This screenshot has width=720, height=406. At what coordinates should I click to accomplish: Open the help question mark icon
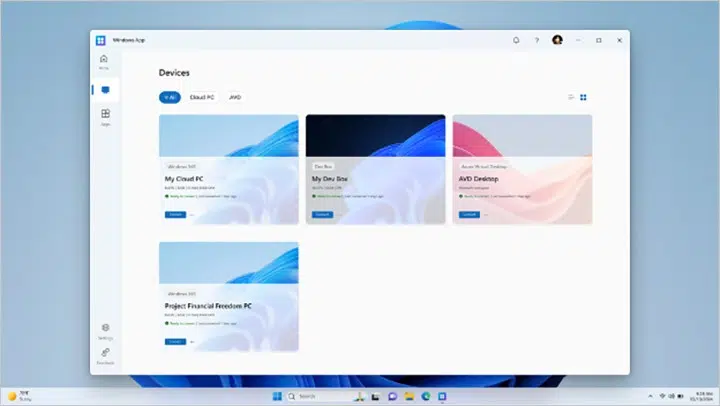tap(536, 40)
